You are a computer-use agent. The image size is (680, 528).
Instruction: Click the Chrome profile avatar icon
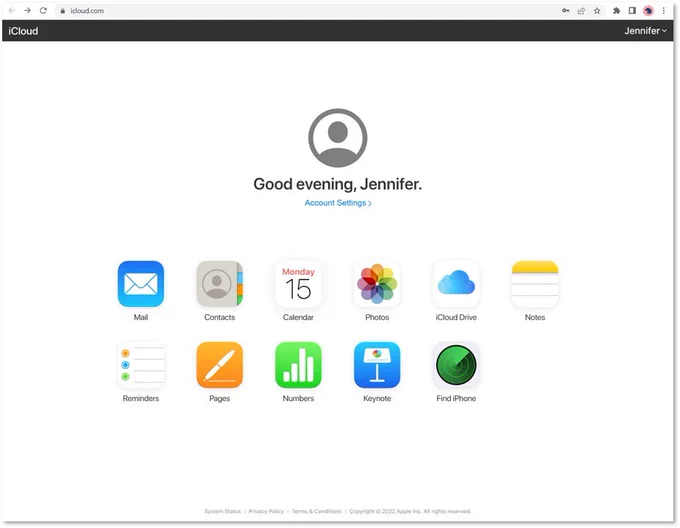pyautogui.click(x=648, y=11)
